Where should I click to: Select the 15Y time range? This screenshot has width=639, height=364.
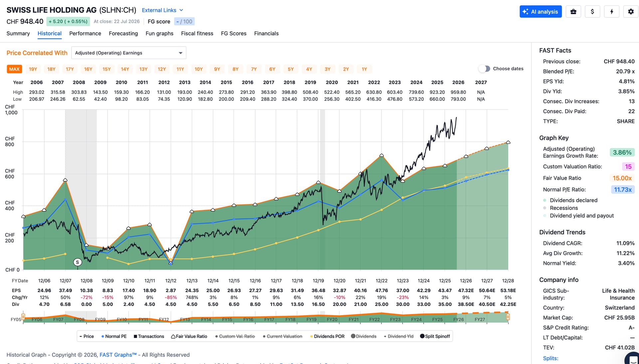coord(106,69)
